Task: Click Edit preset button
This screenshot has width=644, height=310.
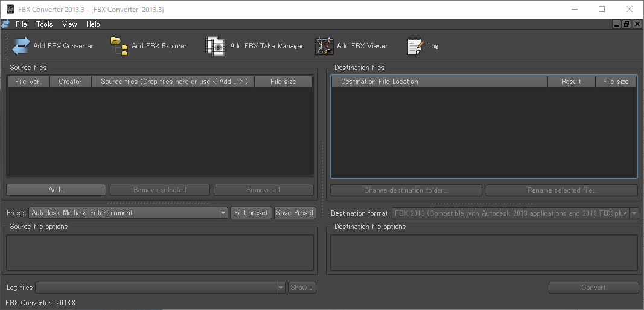Action: pyautogui.click(x=251, y=213)
